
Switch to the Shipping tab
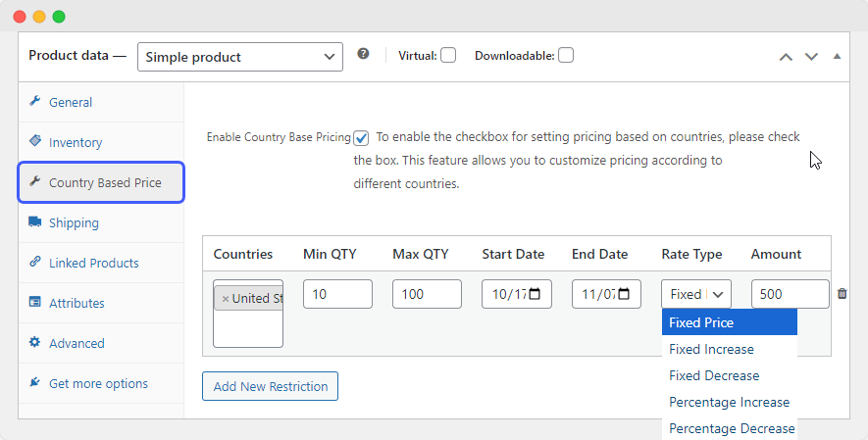[74, 223]
